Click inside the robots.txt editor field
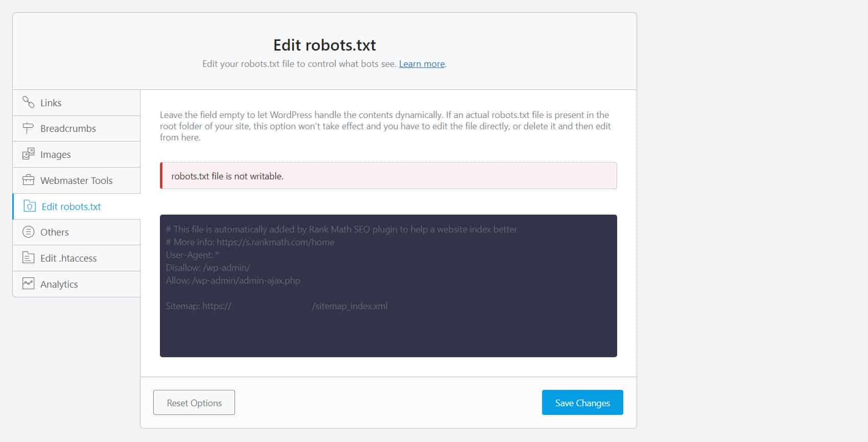 point(388,285)
